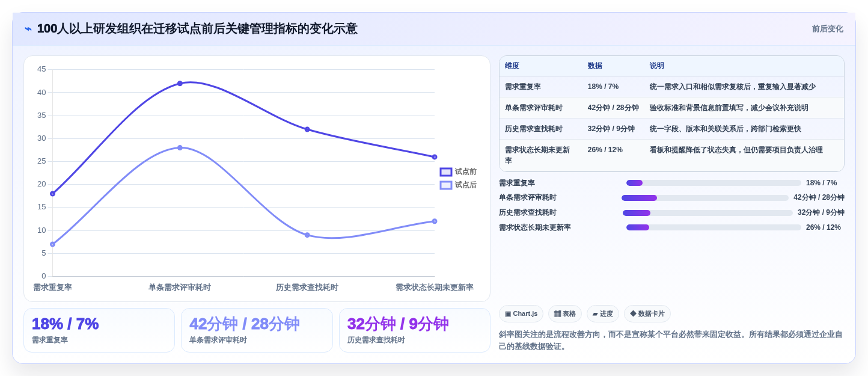Image resolution: width=868 pixels, height=376 pixels.
Task: Click the 试点前 point at 需求状态长期未更新率
Action: (435, 157)
